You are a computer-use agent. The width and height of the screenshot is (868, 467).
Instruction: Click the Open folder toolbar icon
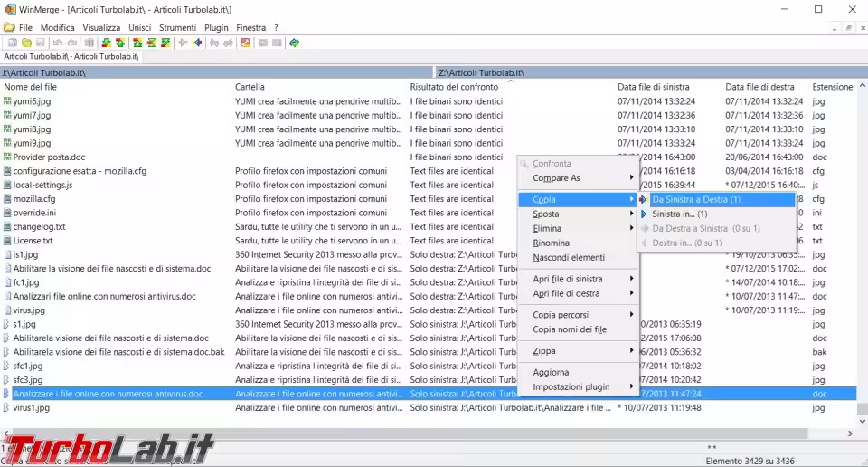point(27,43)
